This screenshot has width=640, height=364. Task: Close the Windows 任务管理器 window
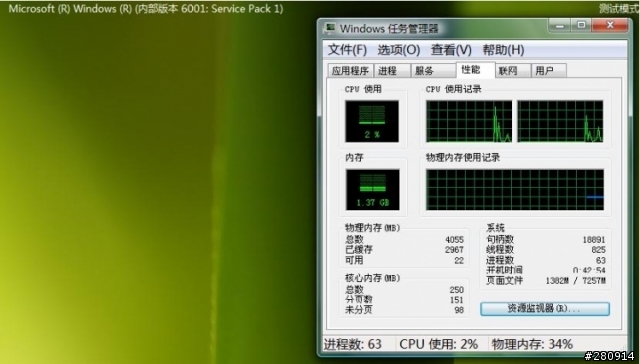(x=610, y=26)
